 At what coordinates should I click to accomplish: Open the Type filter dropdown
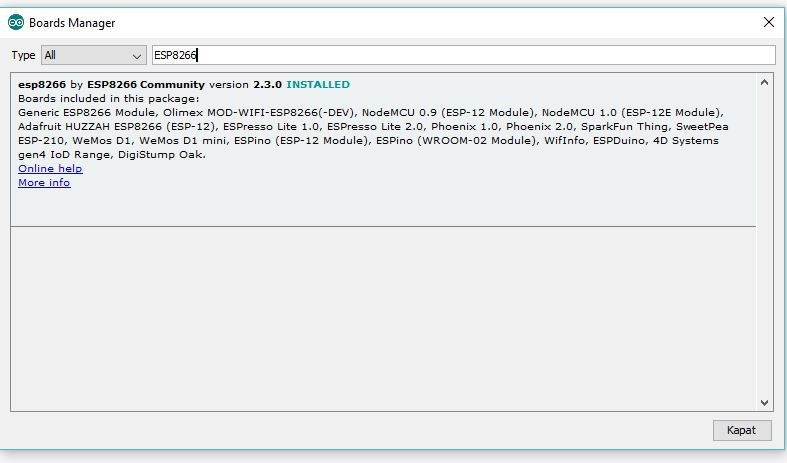pos(92,56)
